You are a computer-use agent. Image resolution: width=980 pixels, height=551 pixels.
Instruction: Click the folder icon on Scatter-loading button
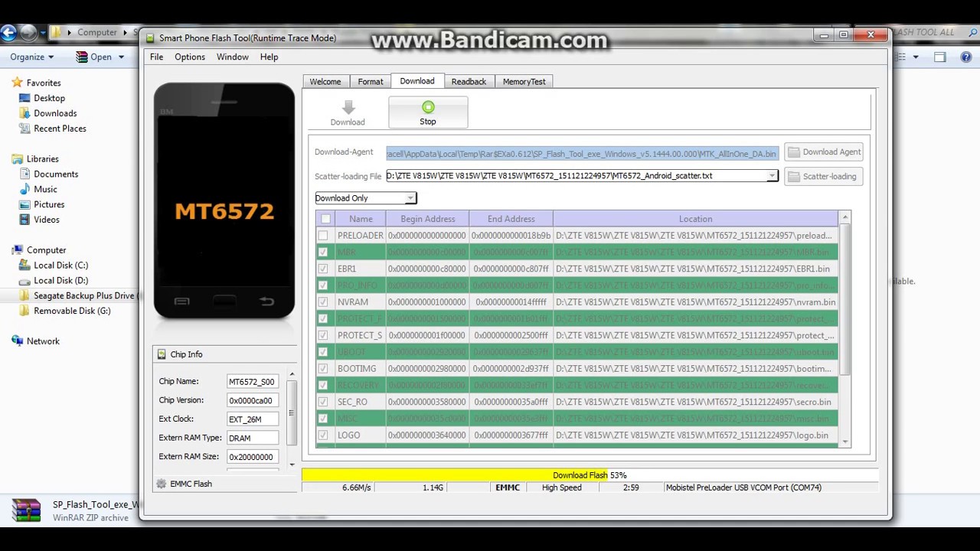click(794, 177)
